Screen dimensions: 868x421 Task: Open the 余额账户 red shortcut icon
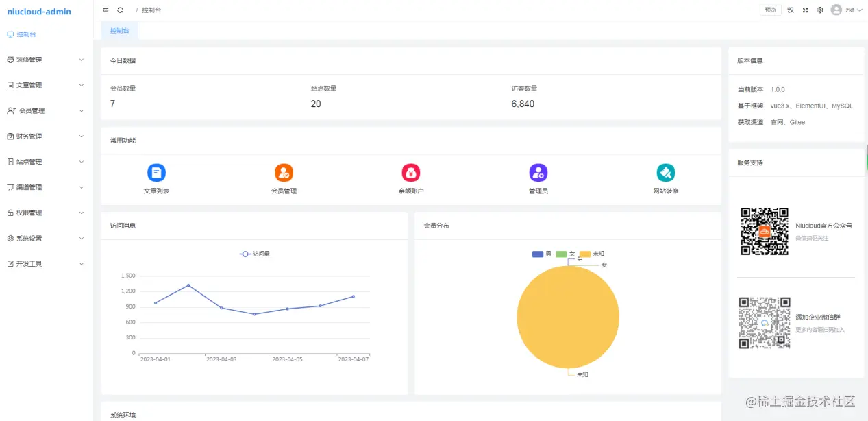pyautogui.click(x=411, y=173)
